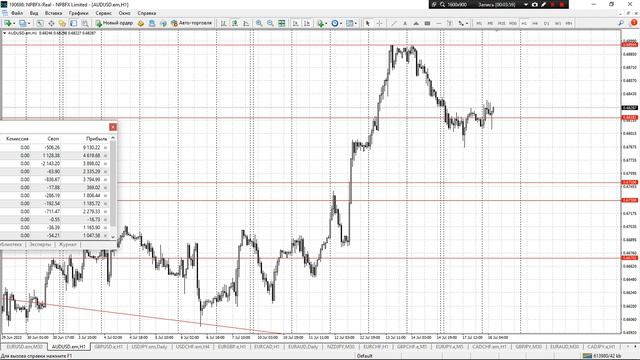640x360 pixels.
Task: Open the Templates icon
Action: pos(349,23)
